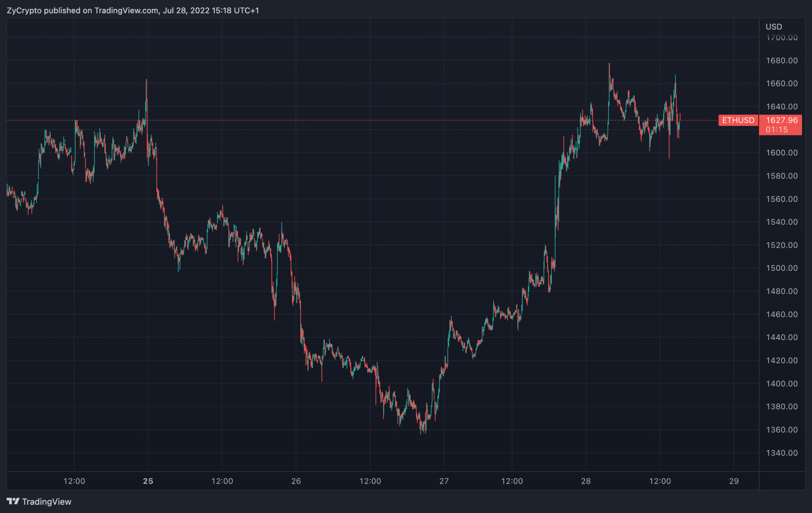Click the ETHUSD symbol label

tap(738, 120)
